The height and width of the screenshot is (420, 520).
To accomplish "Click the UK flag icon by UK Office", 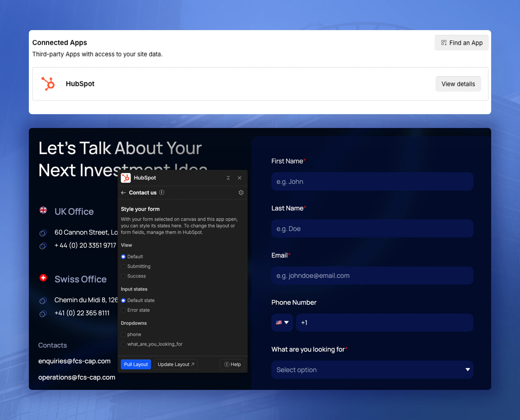I will point(43,210).
